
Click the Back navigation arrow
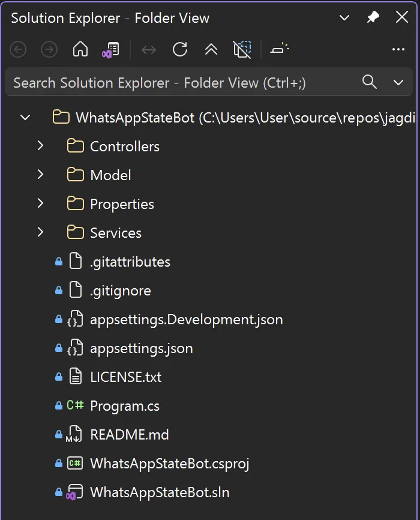[x=18, y=50]
